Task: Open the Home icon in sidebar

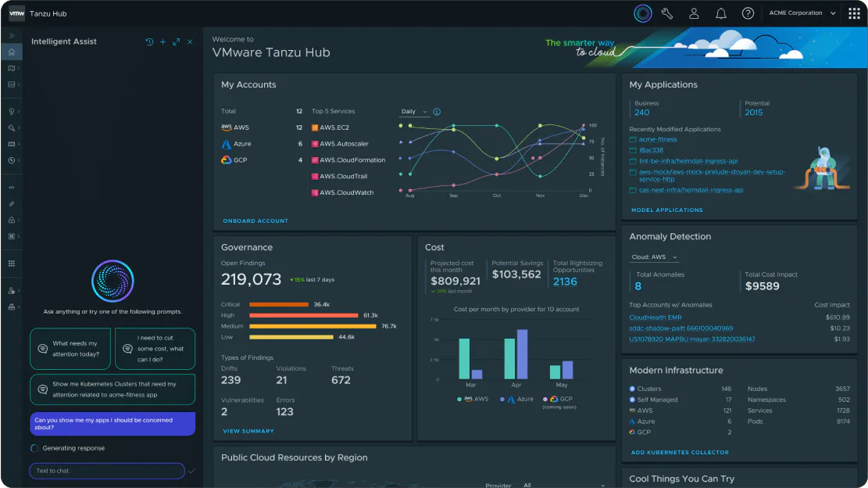Action: click(x=12, y=52)
